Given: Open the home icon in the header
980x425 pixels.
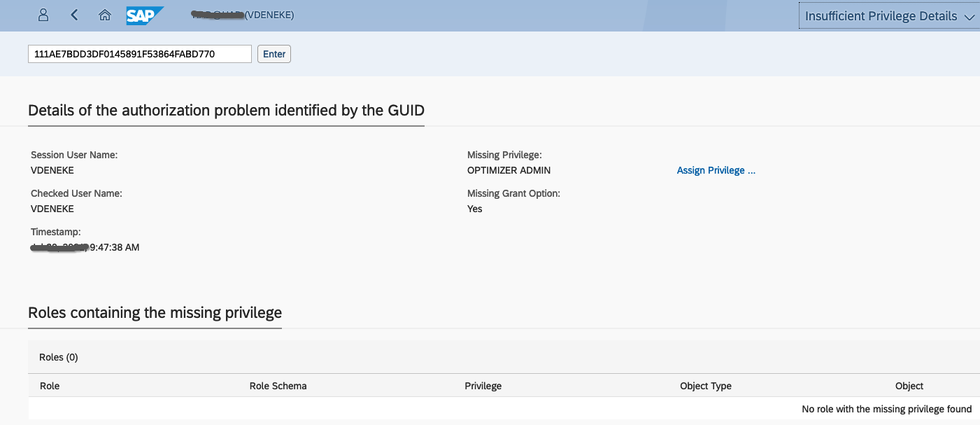Looking at the screenshot, I should (x=105, y=15).
